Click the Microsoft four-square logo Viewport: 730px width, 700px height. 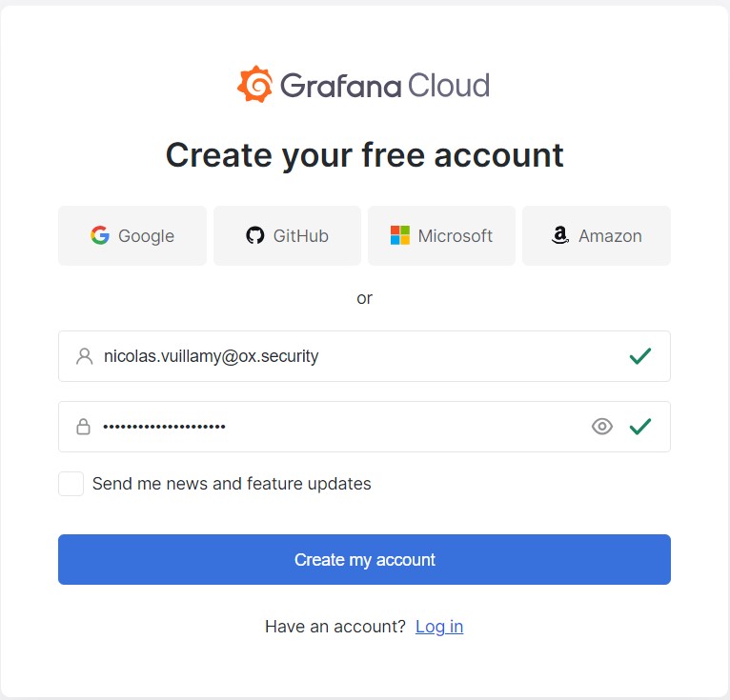point(400,235)
